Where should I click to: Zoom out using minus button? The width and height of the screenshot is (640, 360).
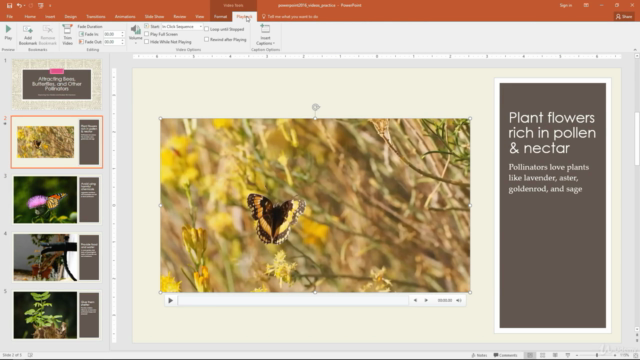click(577, 355)
